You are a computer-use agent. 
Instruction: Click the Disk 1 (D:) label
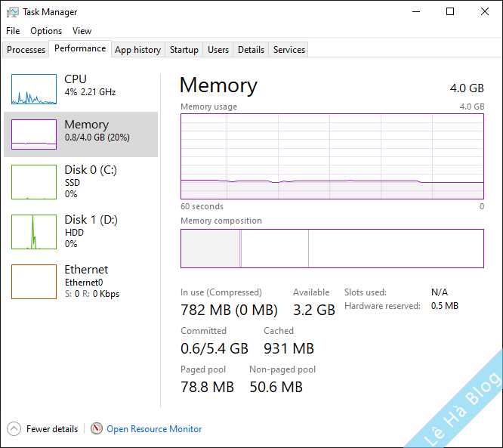click(91, 220)
